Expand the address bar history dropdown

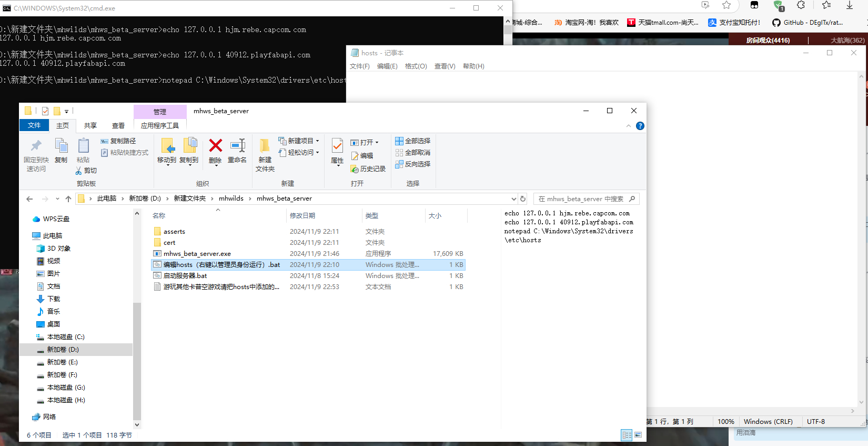tap(514, 199)
